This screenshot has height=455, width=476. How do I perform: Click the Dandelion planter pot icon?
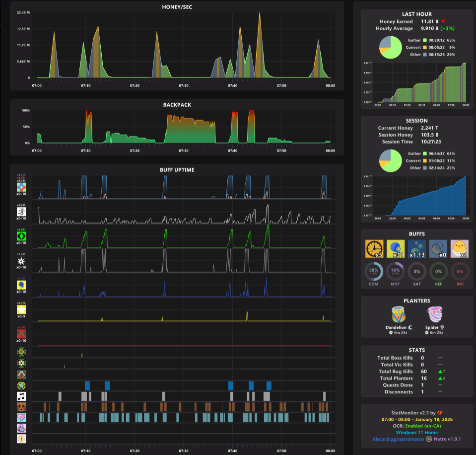(x=398, y=314)
